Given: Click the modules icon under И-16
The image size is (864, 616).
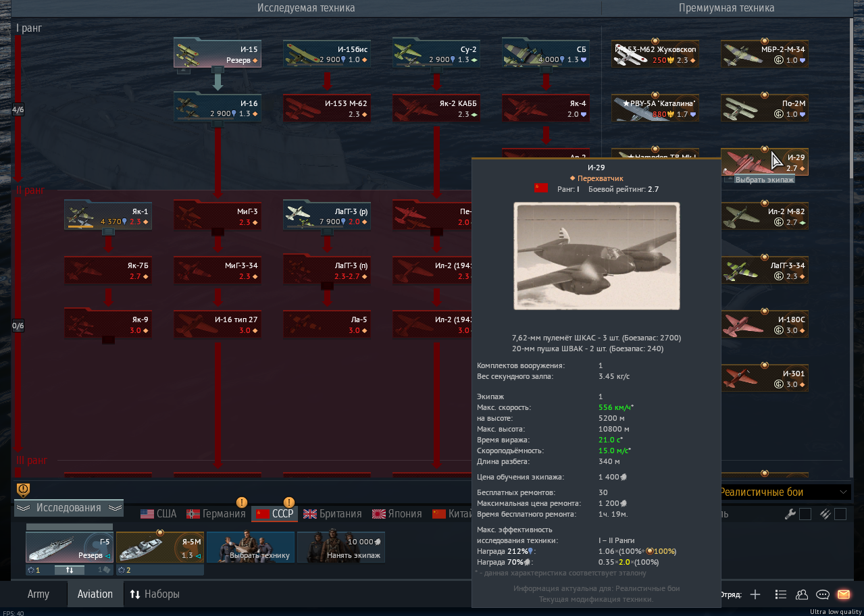Looking at the screenshot, I should [218, 124].
